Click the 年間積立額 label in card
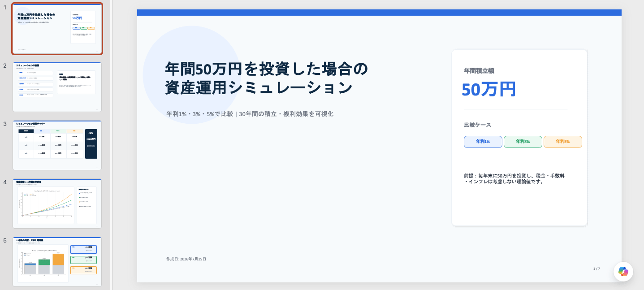The width and height of the screenshot is (644, 290). coord(479,71)
